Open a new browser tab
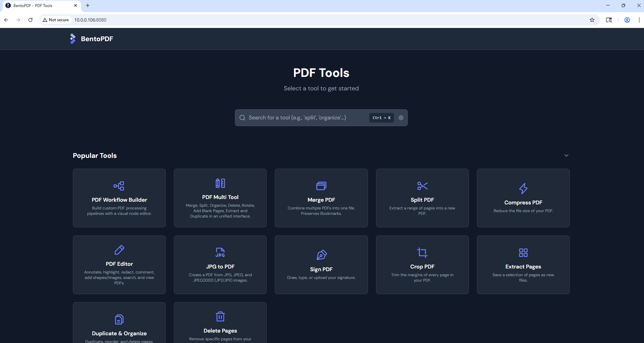Screen dimensions: 644x343 (x=88, y=6)
